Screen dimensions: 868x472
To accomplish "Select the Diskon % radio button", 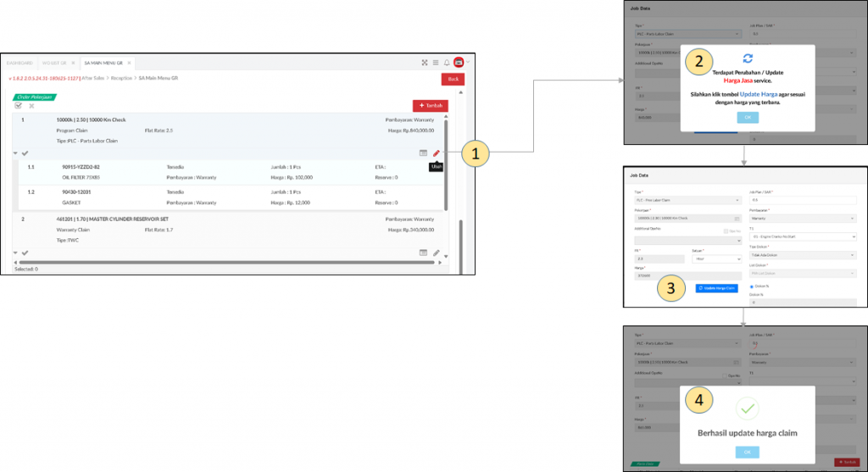I will coord(752,286).
